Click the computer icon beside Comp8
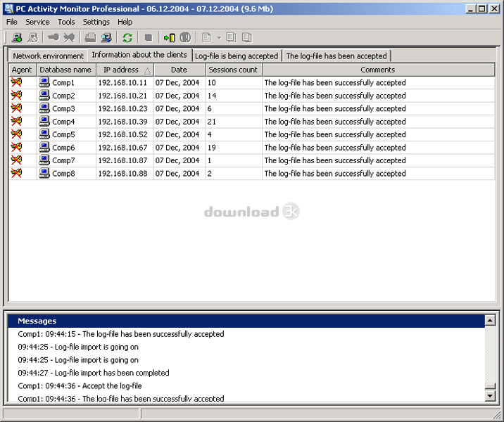This screenshot has height=422, width=504. tap(44, 174)
